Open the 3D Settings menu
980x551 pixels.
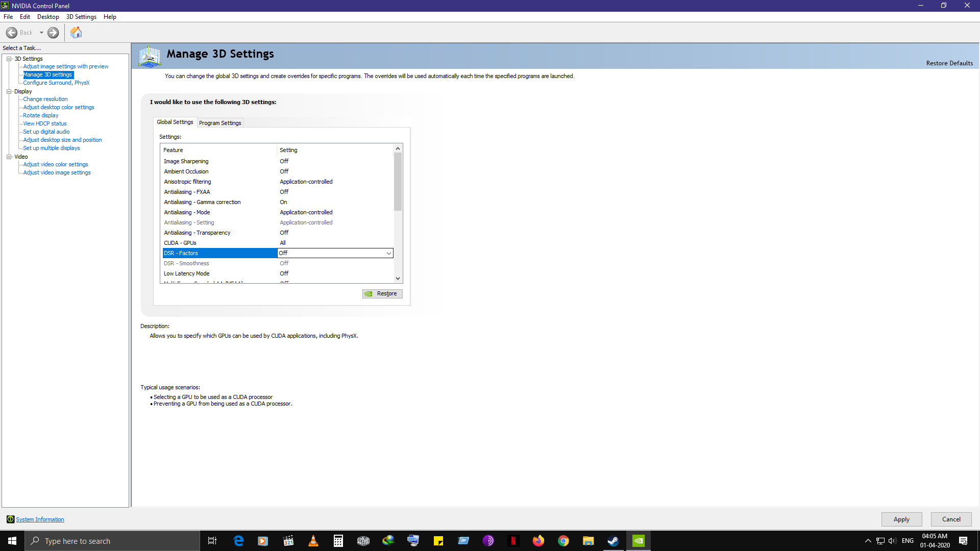81,17
